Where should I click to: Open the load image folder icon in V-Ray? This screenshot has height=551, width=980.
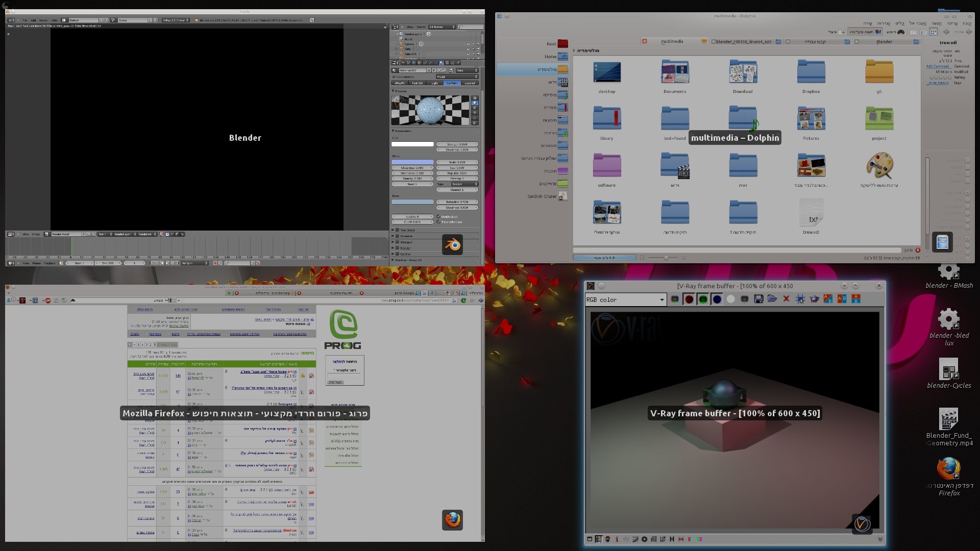(772, 299)
